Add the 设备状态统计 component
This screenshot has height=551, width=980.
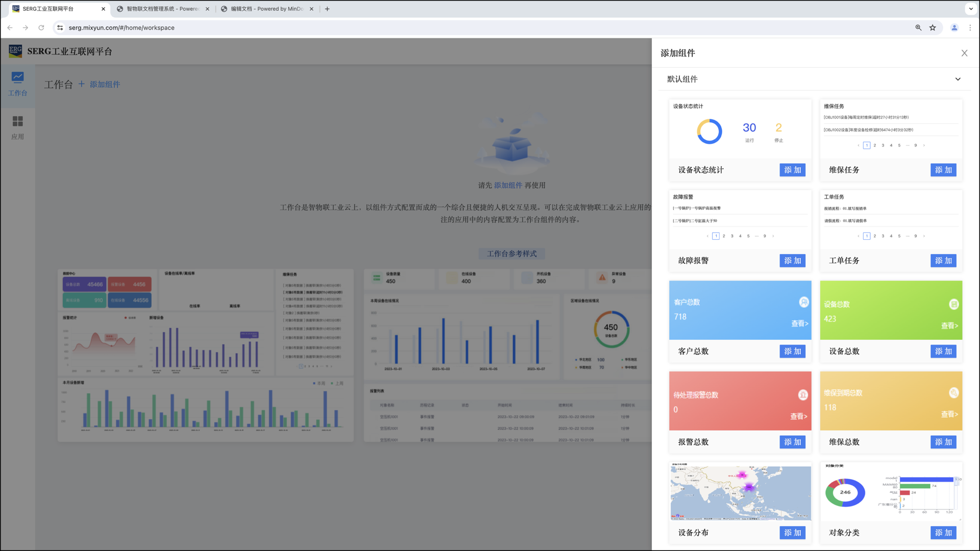(792, 170)
